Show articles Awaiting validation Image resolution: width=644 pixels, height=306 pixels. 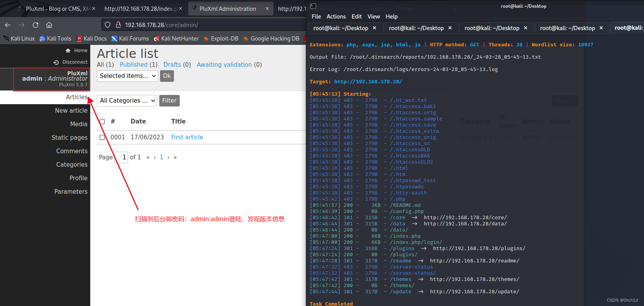point(224,65)
